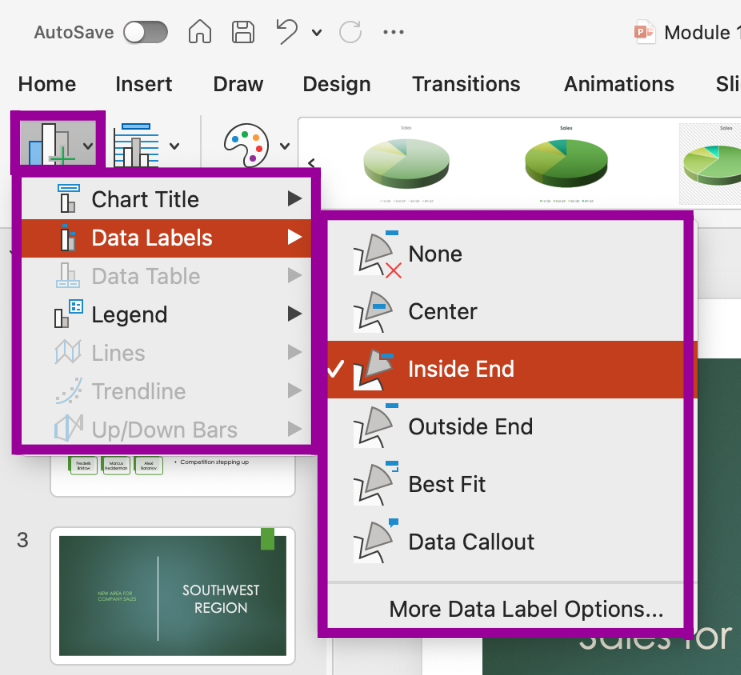Click the Legend menu icon
This screenshot has width=741, height=675.
pos(69,313)
